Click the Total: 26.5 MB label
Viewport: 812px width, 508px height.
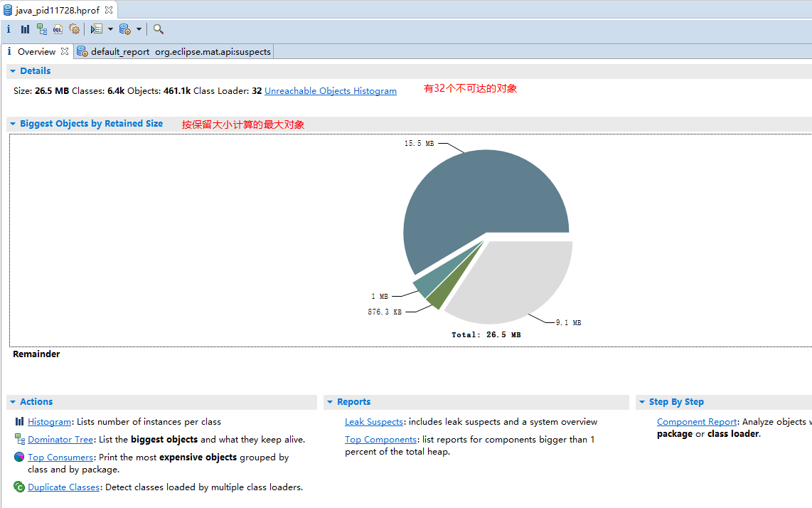pos(486,335)
